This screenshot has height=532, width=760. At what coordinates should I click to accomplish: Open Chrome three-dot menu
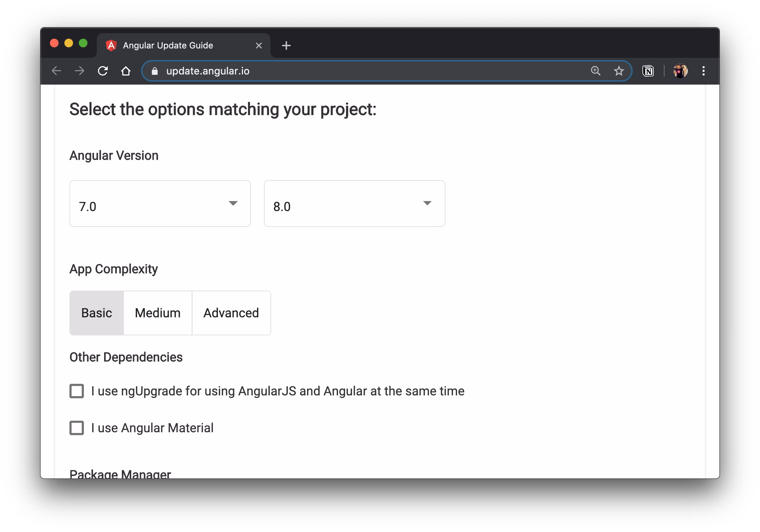point(703,71)
